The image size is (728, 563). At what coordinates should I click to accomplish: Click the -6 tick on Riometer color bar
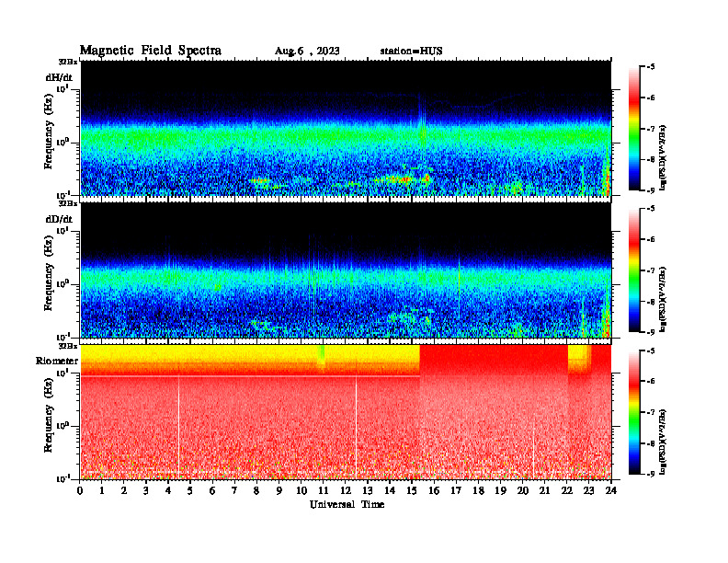[x=651, y=381]
